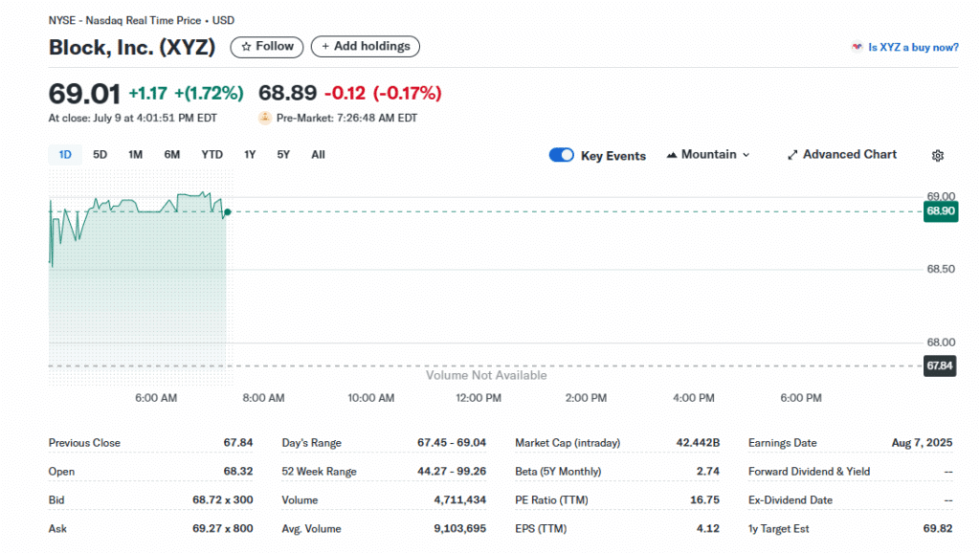Click the -0.12 pre-market change

[x=345, y=94]
